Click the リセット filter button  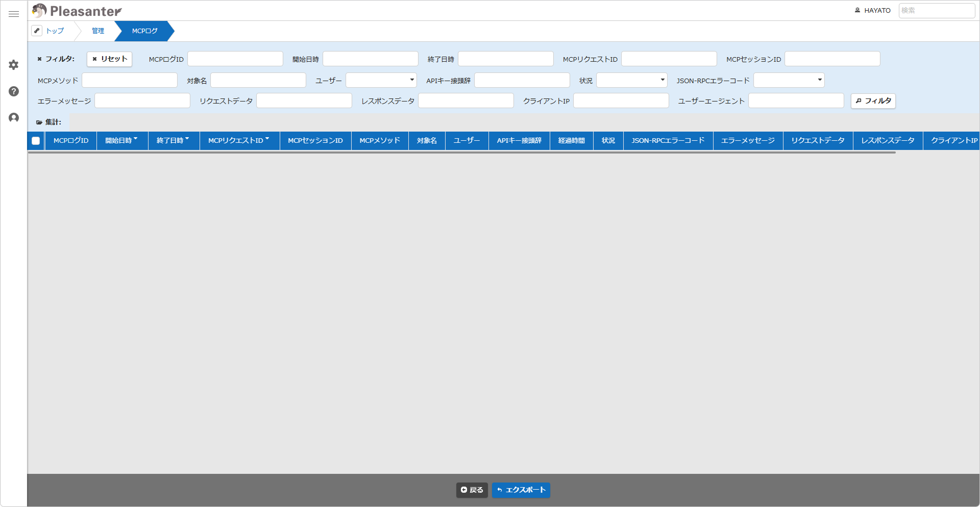110,59
